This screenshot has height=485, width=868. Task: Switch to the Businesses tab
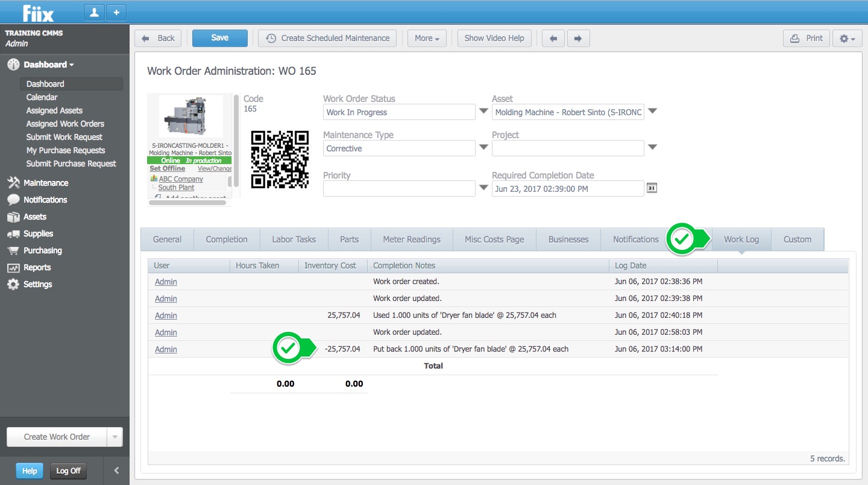pos(568,239)
